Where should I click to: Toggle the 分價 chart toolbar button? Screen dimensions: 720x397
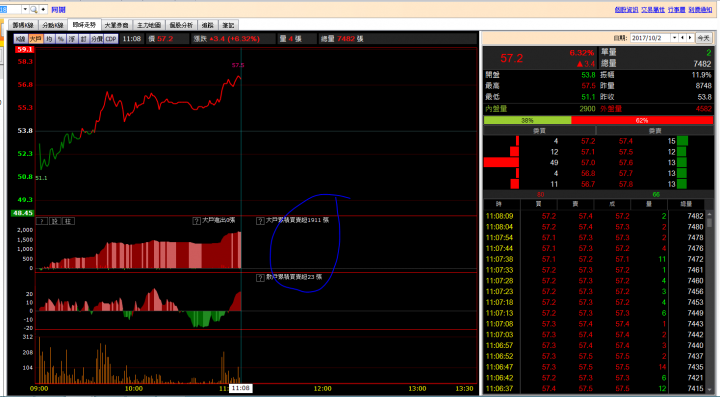(96, 39)
